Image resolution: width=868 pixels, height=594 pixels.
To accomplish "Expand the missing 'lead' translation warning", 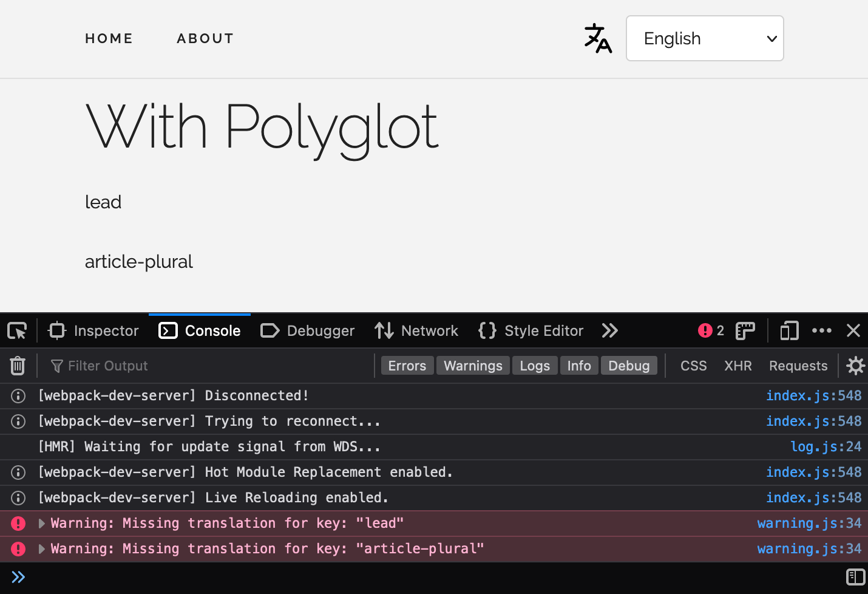I will [x=41, y=523].
